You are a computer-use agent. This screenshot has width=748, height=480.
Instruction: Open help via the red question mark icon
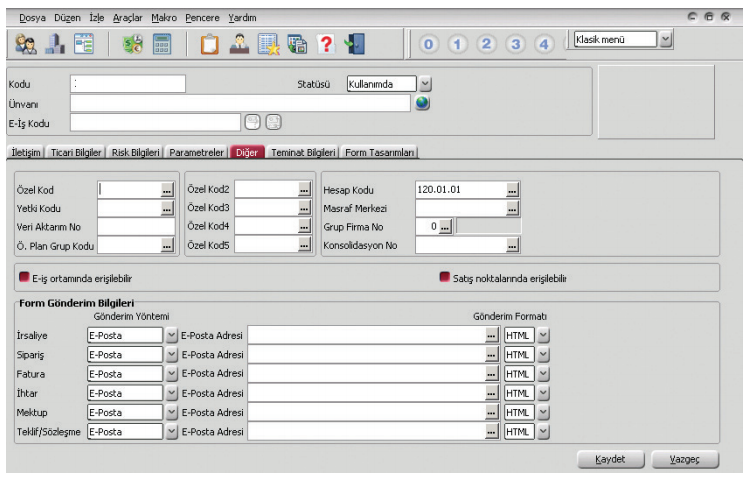324,43
